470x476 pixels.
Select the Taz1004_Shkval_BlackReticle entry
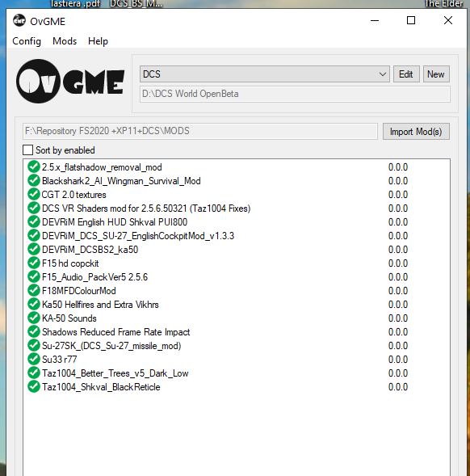[101, 387]
